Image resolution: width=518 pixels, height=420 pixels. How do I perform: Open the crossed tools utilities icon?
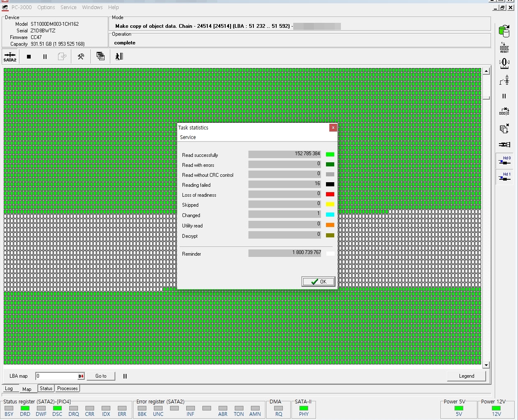(x=81, y=56)
